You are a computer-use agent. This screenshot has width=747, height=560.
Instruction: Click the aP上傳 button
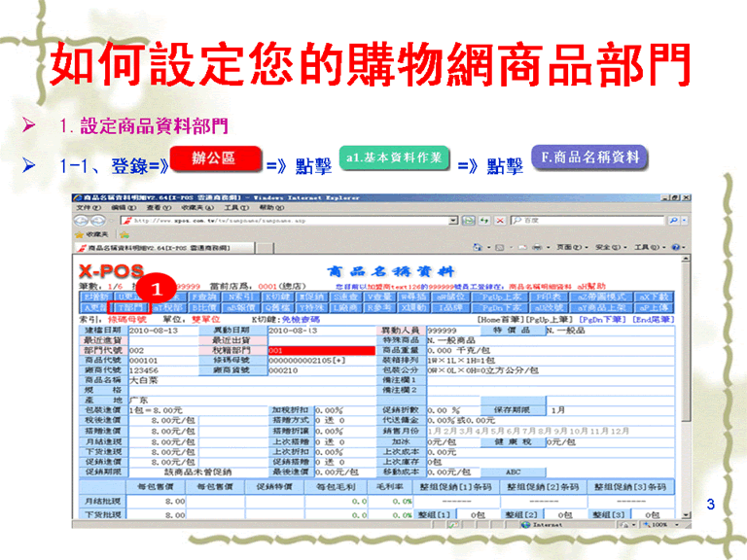655,307
